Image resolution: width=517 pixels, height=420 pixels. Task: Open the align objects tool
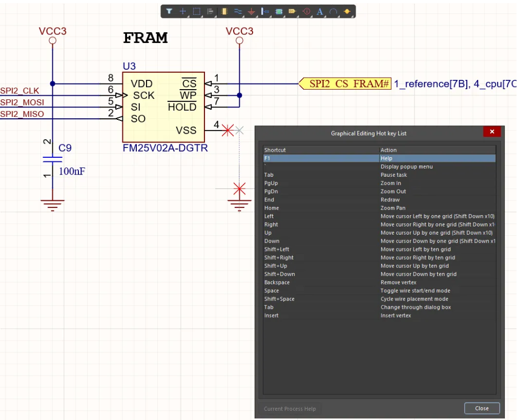pyautogui.click(x=210, y=12)
